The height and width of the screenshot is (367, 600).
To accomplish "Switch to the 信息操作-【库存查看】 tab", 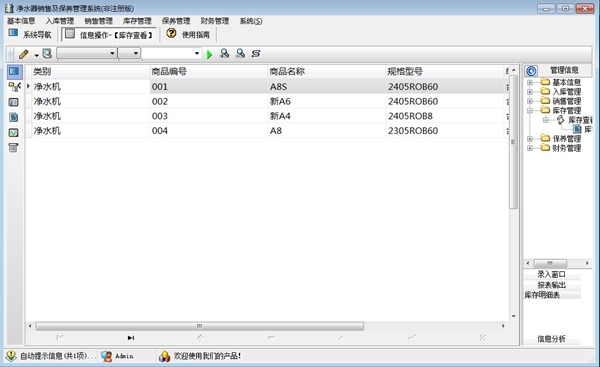I will coord(109,34).
